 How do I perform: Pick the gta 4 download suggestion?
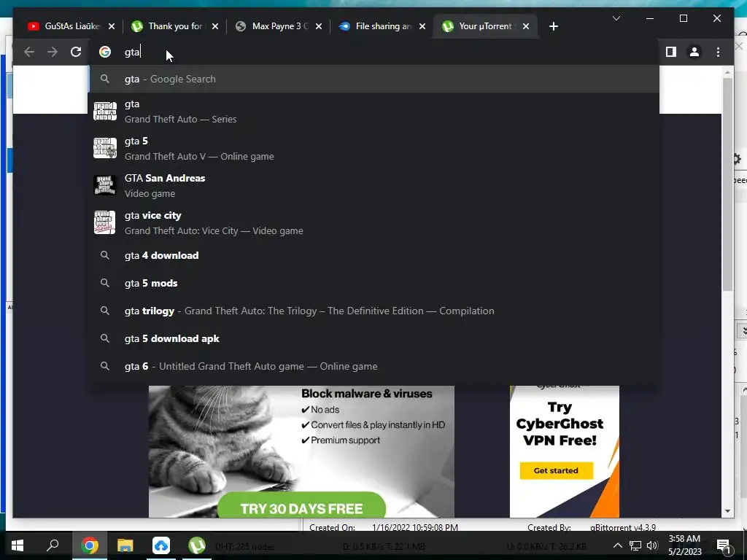pos(374,256)
